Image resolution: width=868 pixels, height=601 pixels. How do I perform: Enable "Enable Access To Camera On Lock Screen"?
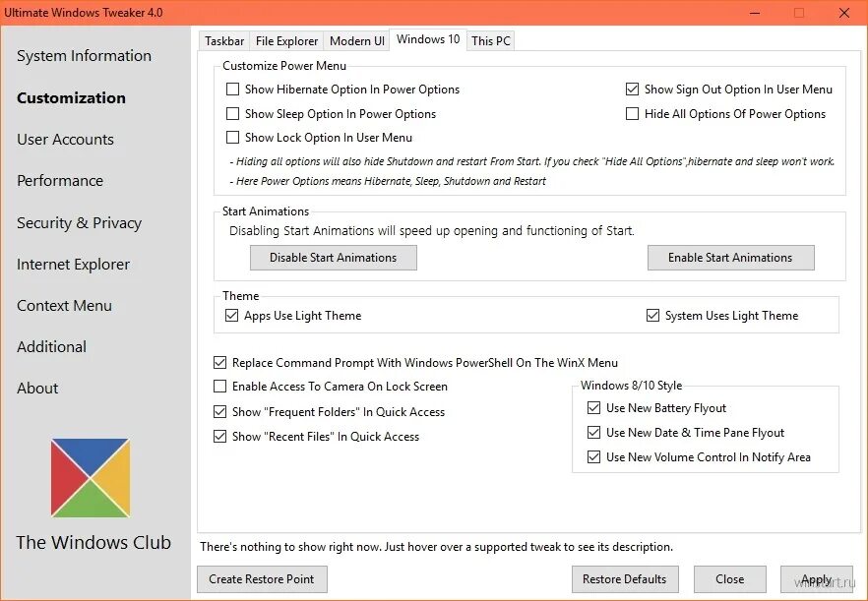pyautogui.click(x=220, y=387)
